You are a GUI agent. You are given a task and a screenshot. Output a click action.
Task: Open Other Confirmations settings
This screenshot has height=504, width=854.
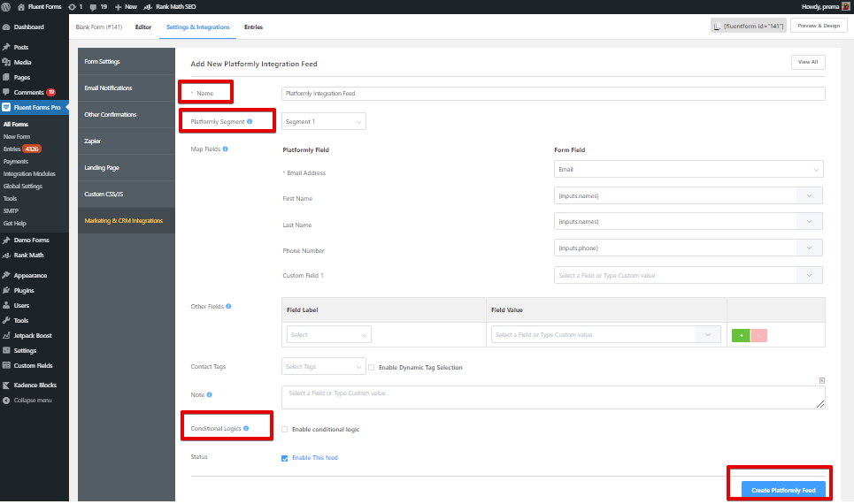[x=127, y=115]
